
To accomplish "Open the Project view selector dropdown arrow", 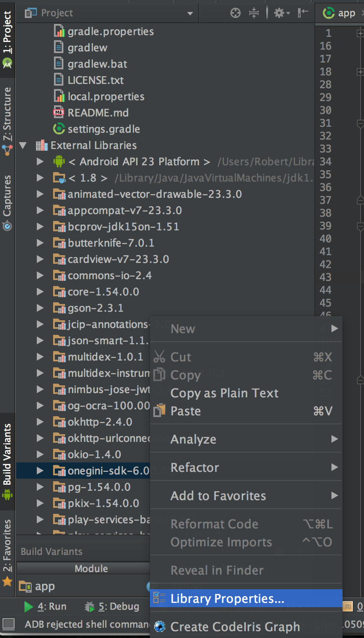I will (x=190, y=13).
